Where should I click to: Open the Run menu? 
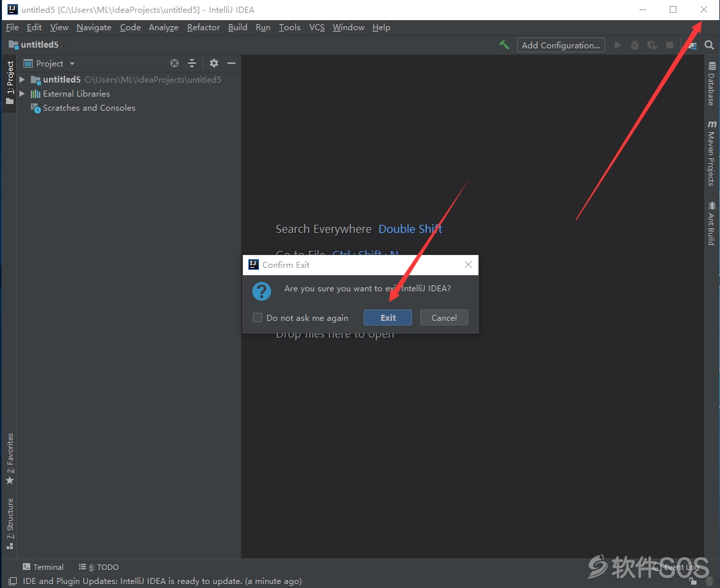pos(263,28)
